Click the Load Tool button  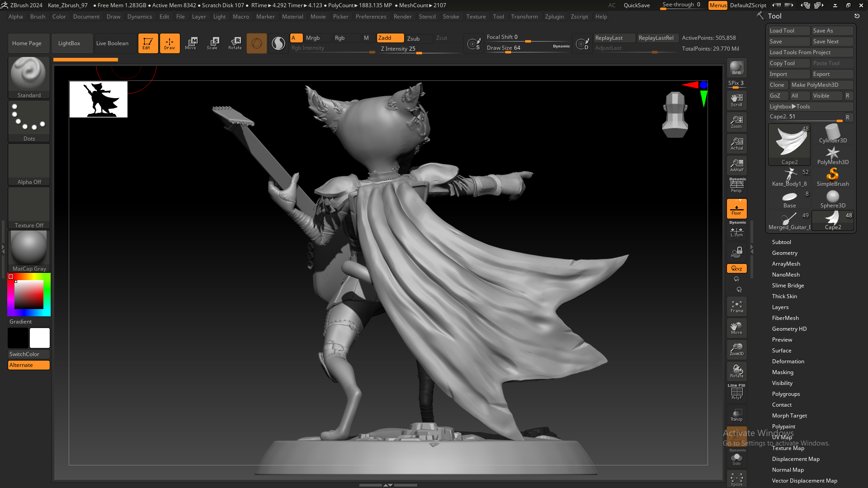click(x=789, y=31)
